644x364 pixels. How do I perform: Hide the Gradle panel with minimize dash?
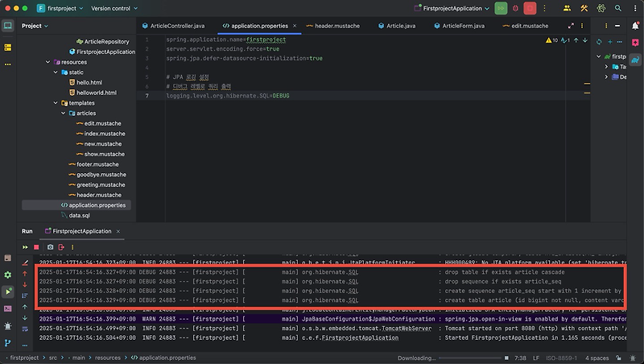[x=617, y=26]
